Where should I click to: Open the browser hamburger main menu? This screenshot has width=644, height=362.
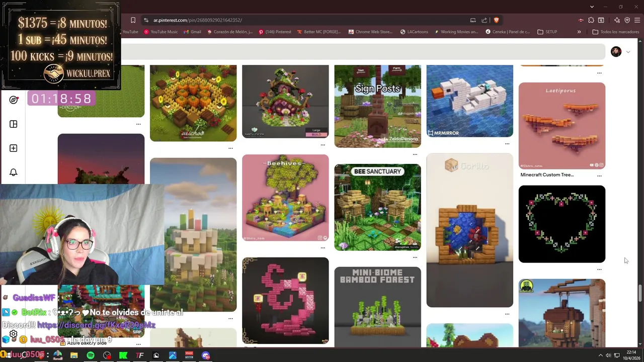637,20
